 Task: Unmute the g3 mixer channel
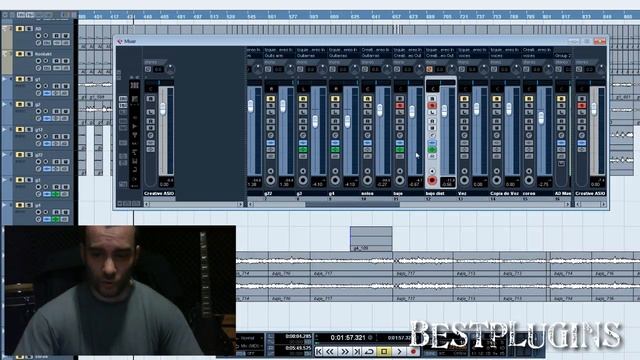303,98
